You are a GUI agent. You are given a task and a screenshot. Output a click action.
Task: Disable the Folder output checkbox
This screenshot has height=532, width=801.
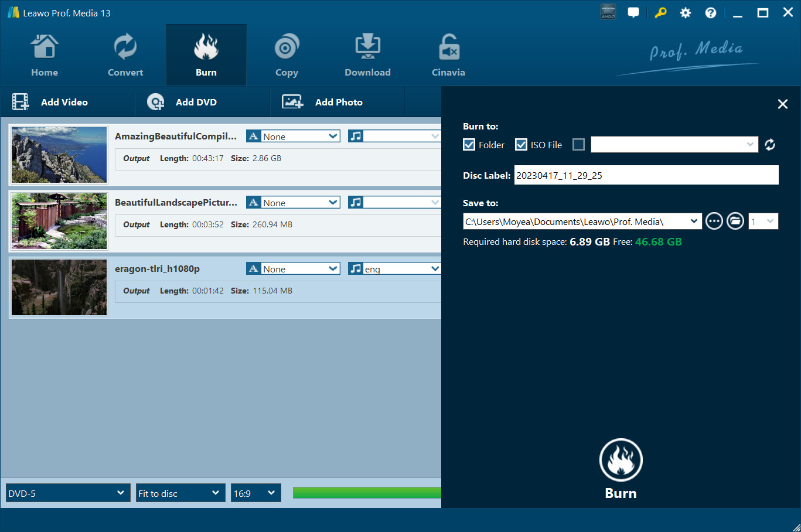point(469,144)
